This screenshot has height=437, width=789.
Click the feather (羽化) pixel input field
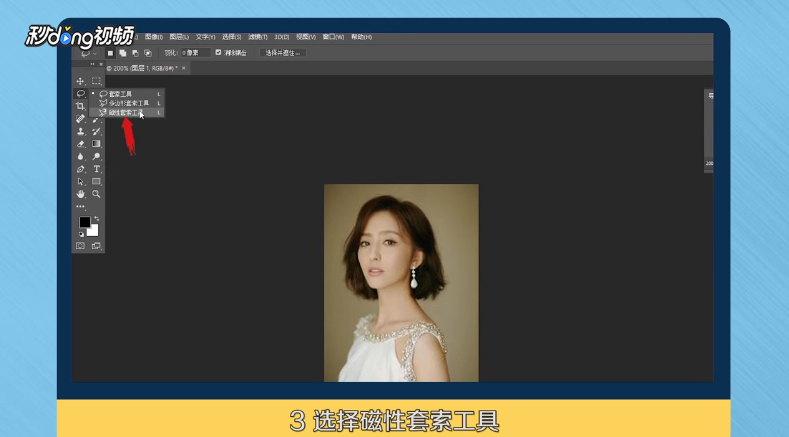(195, 53)
